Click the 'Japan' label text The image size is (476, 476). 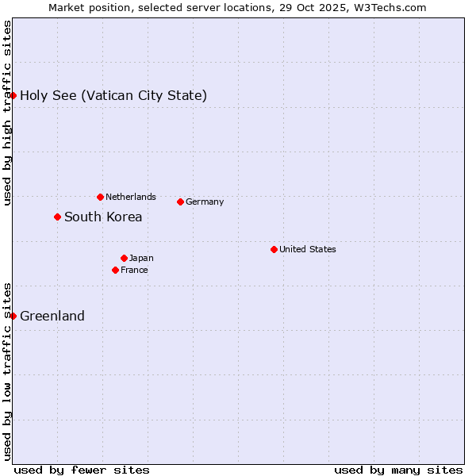[141, 258]
